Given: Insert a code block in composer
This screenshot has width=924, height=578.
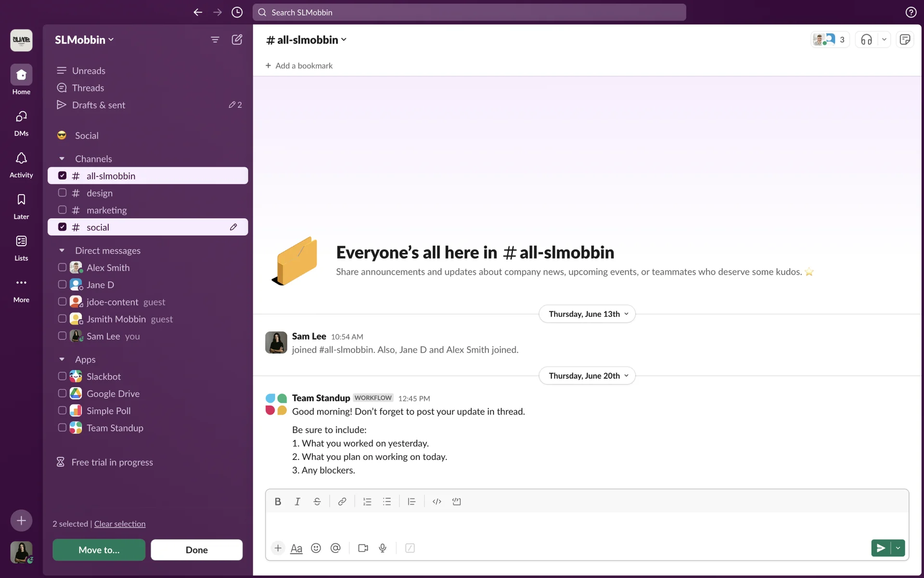Looking at the screenshot, I should point(456,501).
